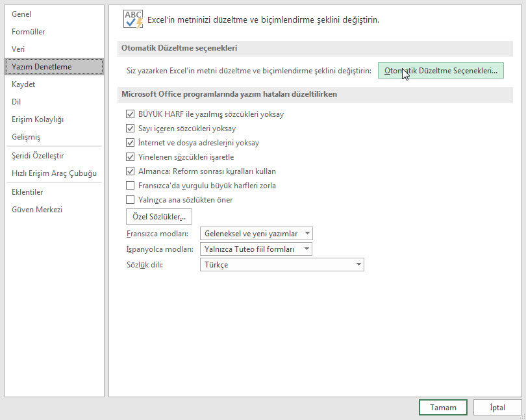Open the 'Fransızca modları' dropdown
This screenshot has width=526, height=420.
(x=257, y=234)
